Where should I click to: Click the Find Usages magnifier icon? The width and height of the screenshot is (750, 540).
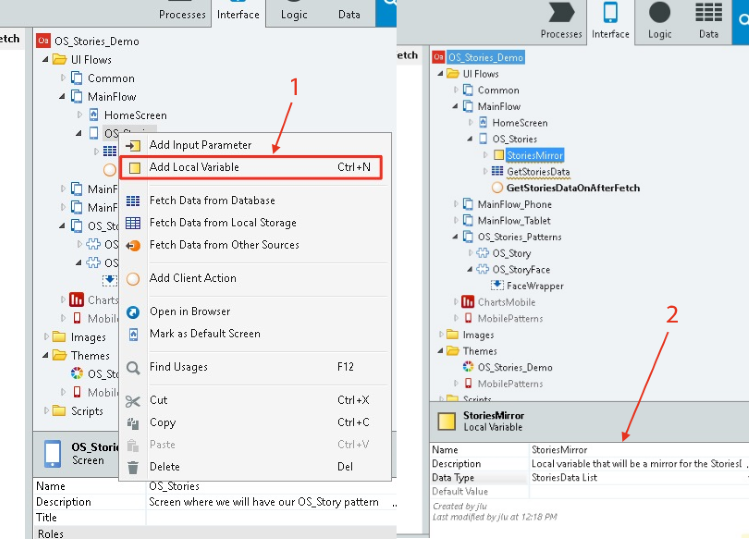point(133,368)
